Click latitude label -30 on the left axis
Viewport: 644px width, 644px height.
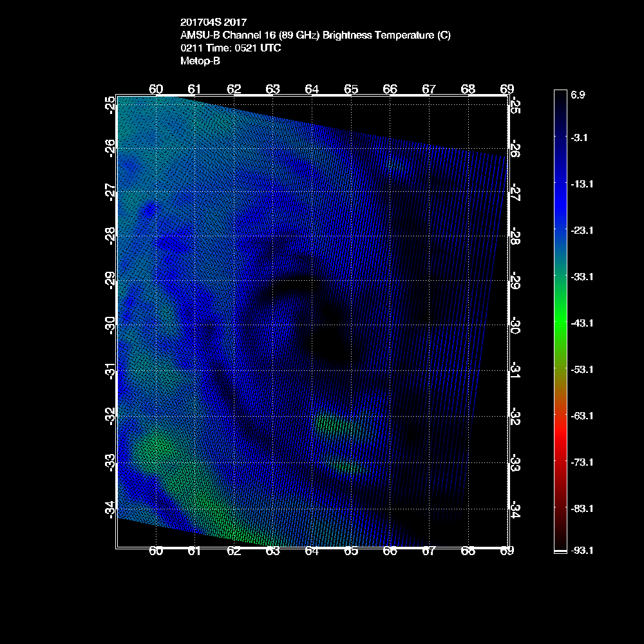click(x=111, y=323)
